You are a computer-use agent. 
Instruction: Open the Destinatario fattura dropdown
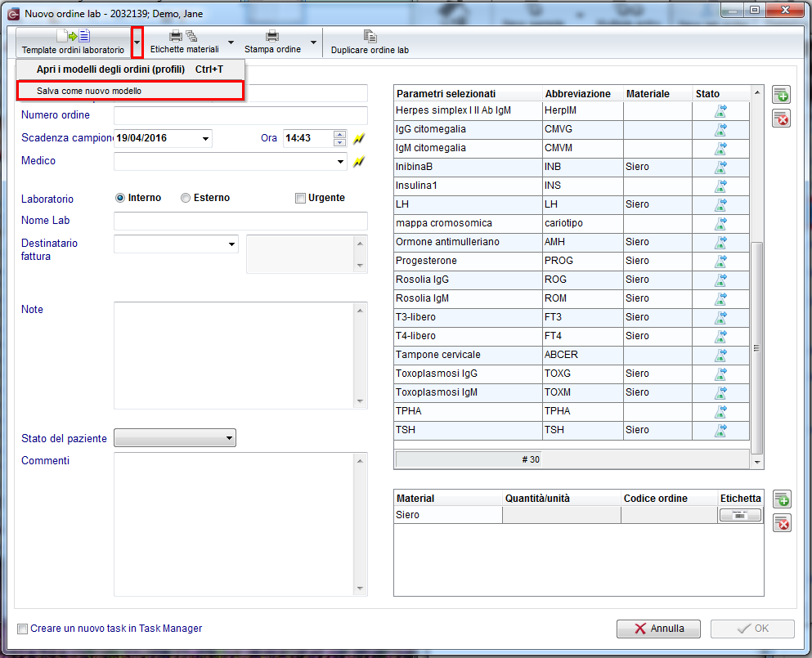[x=231, y=244]
